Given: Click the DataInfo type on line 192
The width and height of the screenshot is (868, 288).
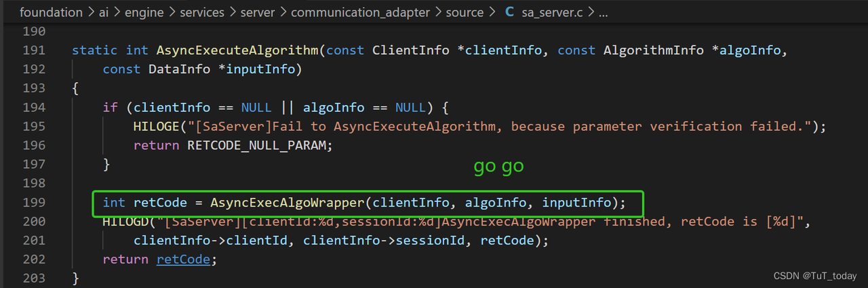Looking at the screenshot, I should tap(180, 69).
